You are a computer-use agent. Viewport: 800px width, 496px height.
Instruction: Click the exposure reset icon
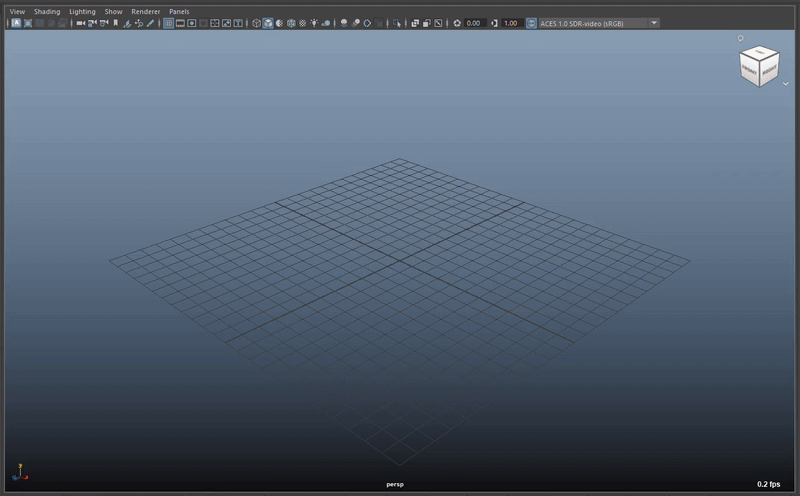(x=457, y=23)
